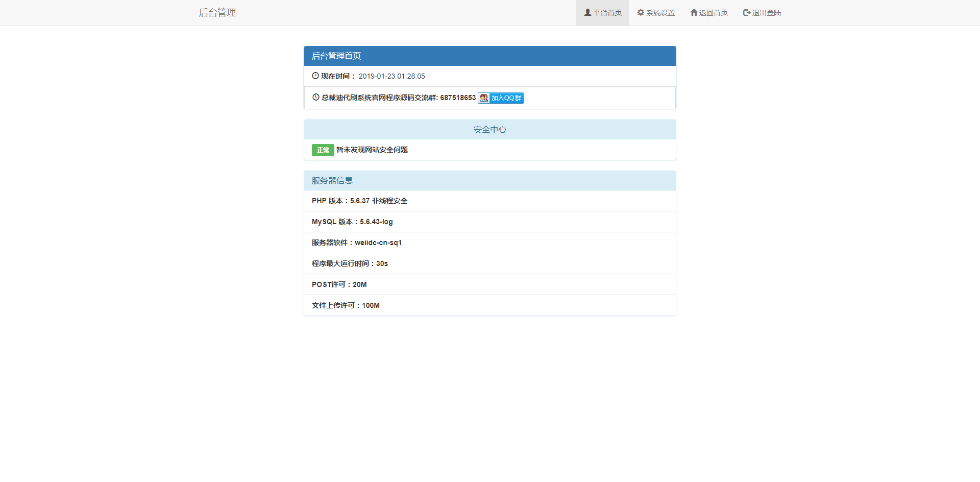Click the 加入QQ群 button
Viewport: 980px width, 482px height.
(501, 98)
